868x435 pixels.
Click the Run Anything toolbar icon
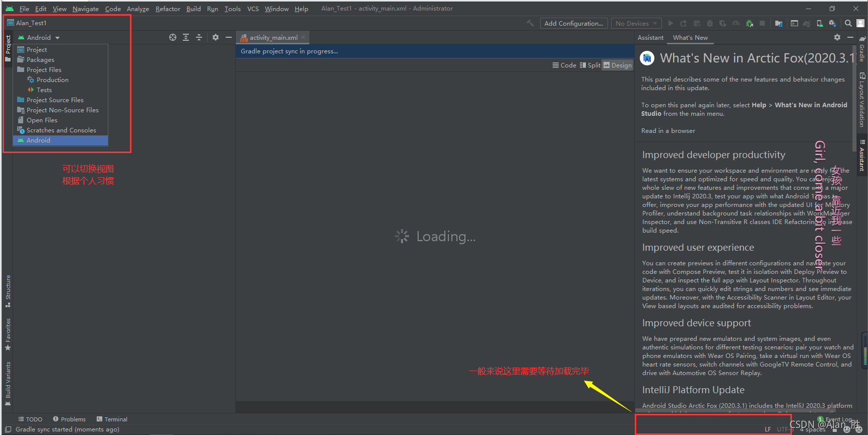794,23
